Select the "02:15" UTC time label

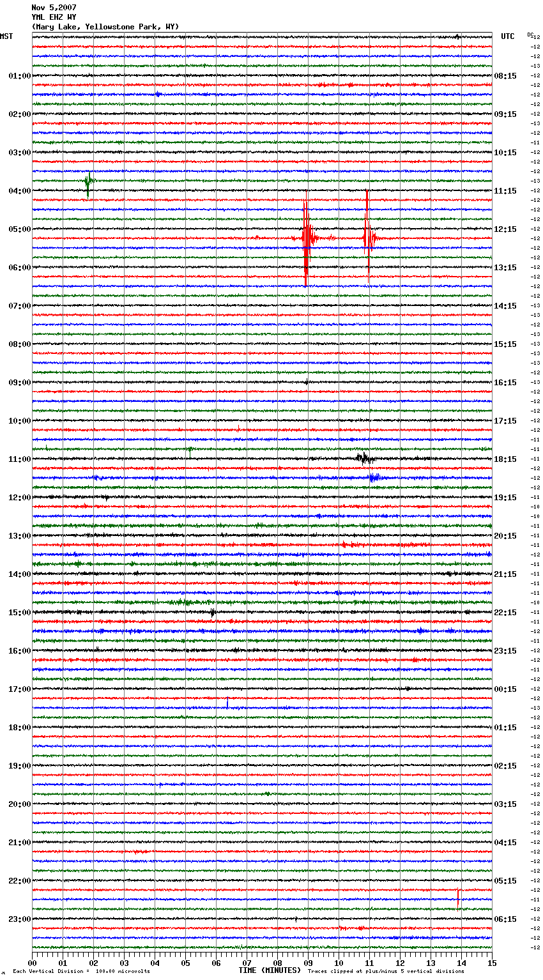(505, 766)
